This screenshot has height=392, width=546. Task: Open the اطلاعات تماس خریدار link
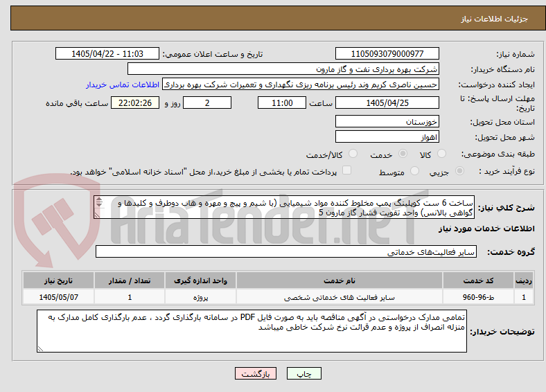(123, 84)
